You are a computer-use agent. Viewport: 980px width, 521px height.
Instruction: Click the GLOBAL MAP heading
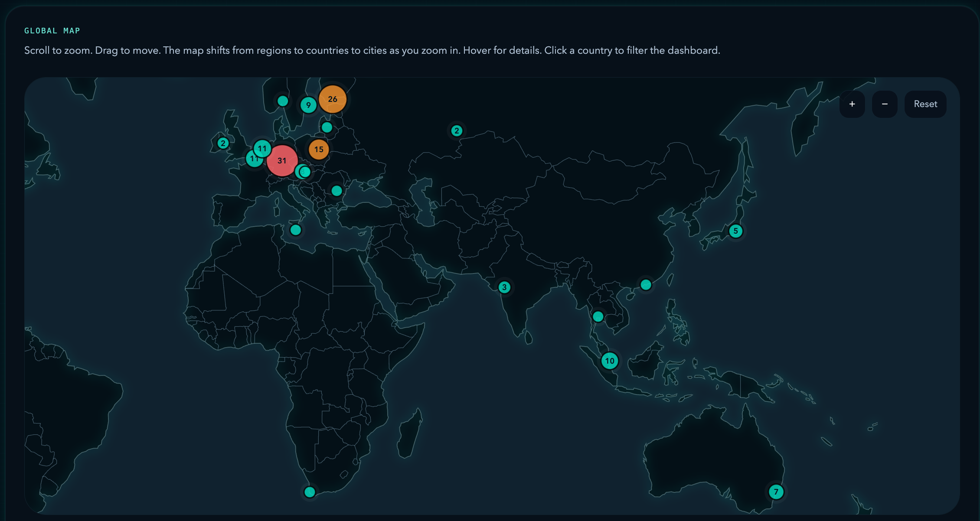(x=52, y=30)
